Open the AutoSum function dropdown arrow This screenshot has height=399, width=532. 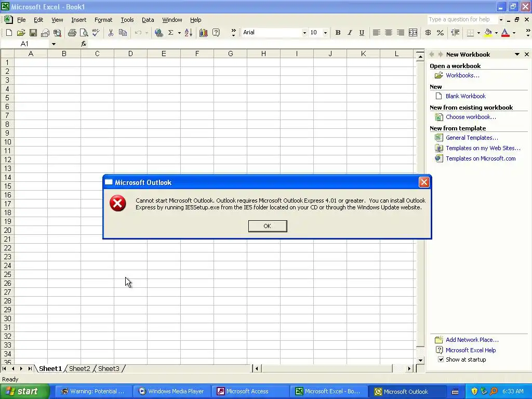(179, 33)
